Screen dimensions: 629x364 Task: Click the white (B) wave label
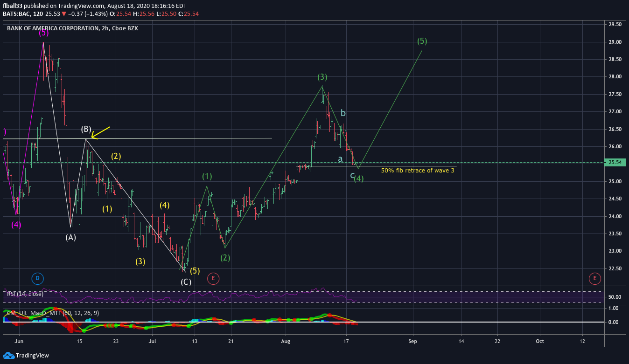86,129
